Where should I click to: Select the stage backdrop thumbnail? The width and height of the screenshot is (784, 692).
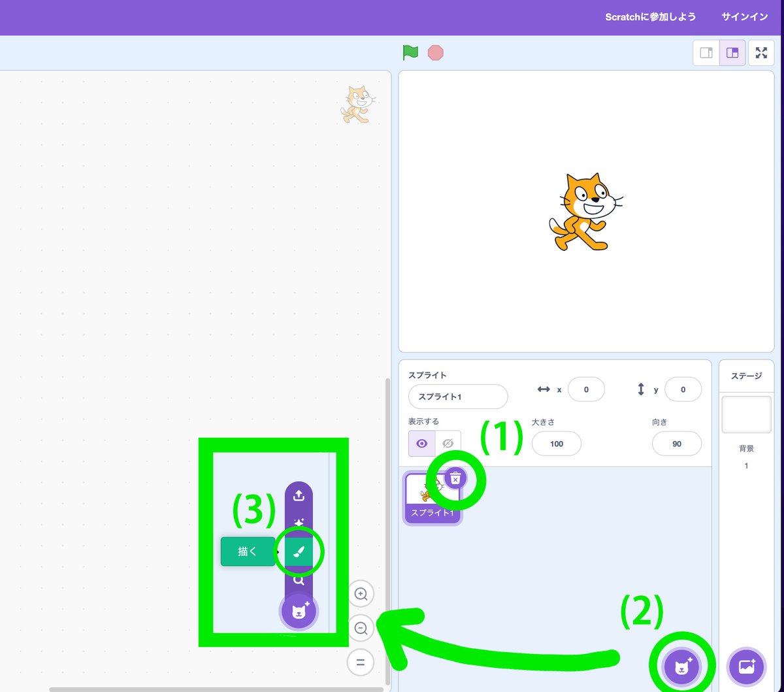(746, 414)
